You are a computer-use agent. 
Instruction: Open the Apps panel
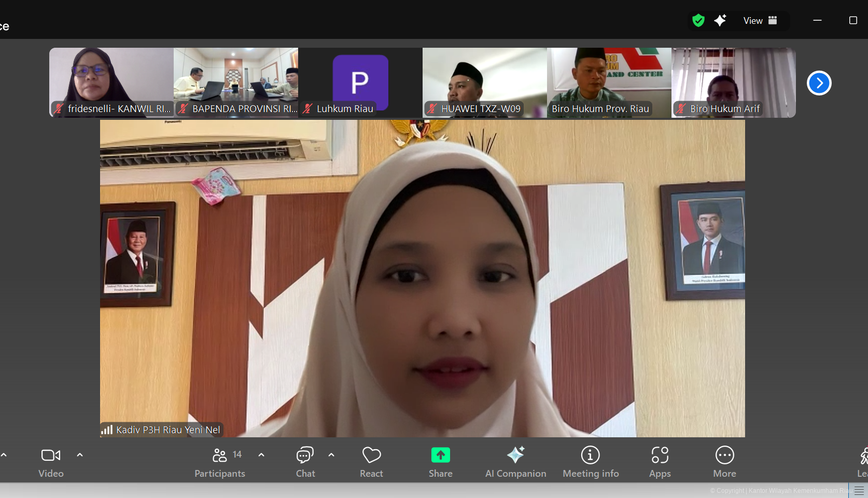[x=660, y=461]
